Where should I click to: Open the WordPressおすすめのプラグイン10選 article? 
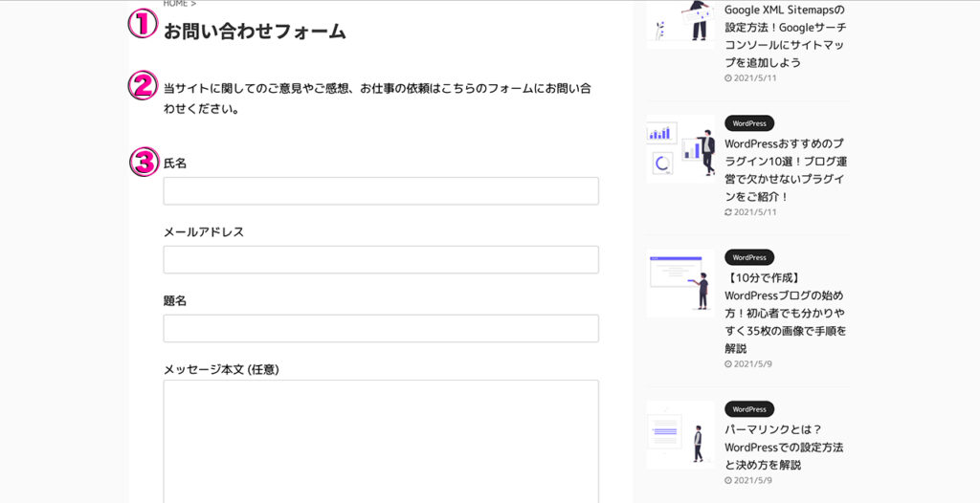(786, 170)
